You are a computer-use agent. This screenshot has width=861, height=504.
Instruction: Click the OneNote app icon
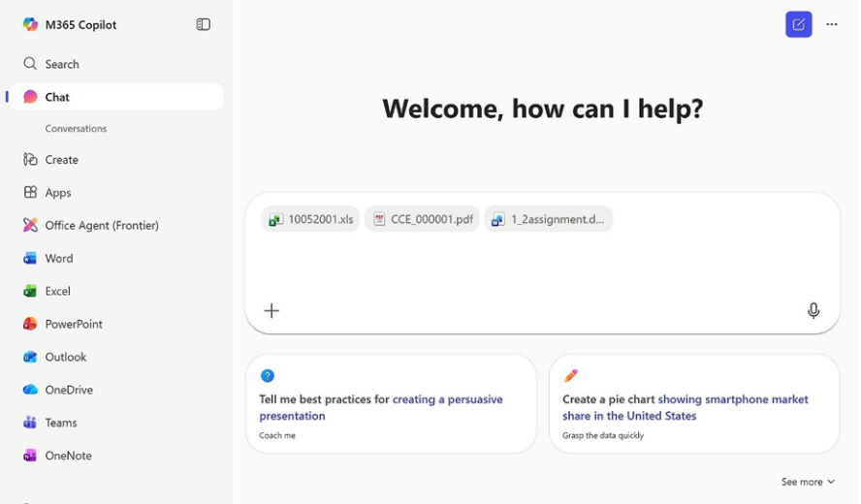(x=30, y=456)
